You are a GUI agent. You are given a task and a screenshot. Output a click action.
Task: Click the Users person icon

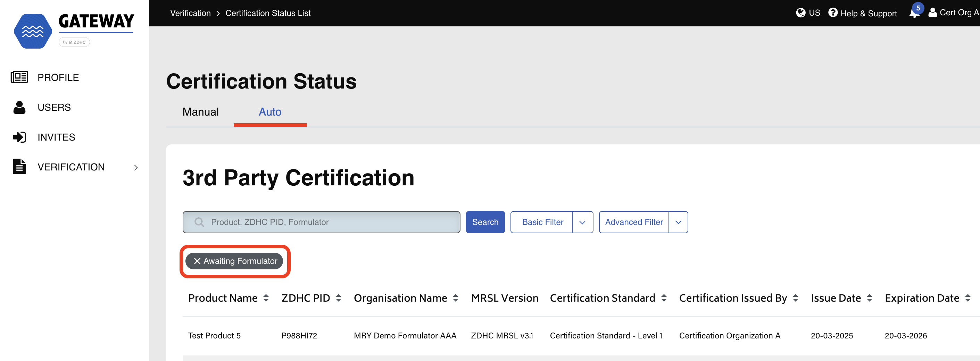click(19, 107)
